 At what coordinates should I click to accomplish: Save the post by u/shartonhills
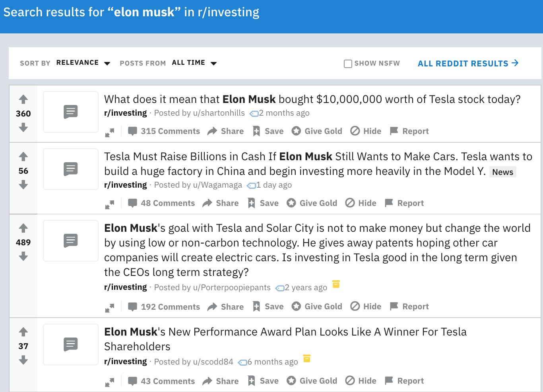(268, 131)
